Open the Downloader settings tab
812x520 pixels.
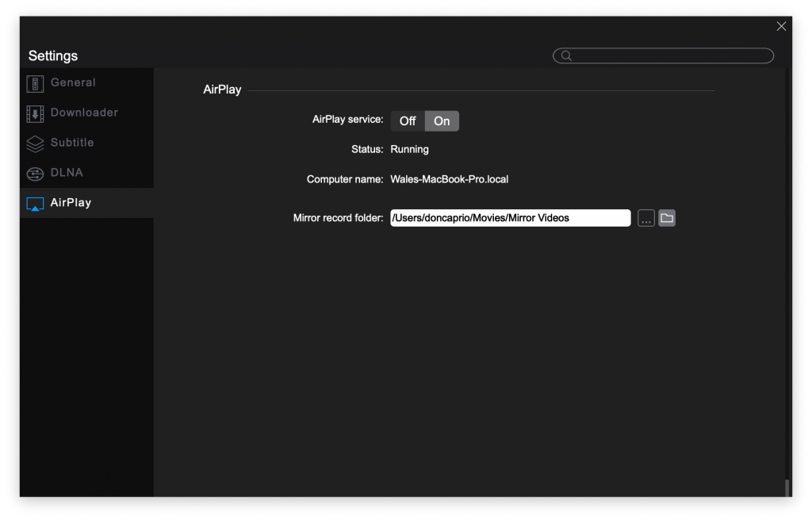86,113
